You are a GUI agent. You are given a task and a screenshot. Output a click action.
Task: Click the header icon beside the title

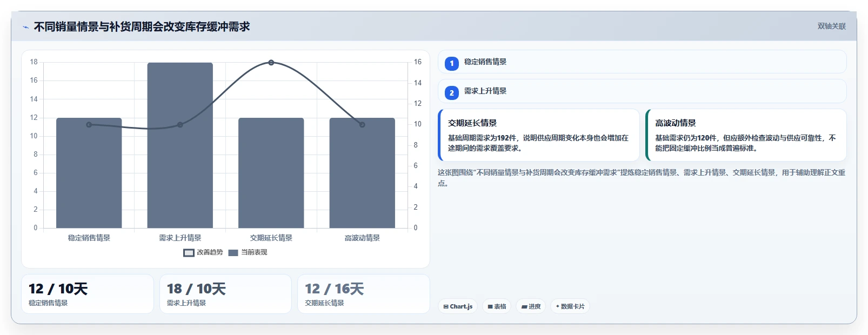pyautogui.click(x=25, y=27)
